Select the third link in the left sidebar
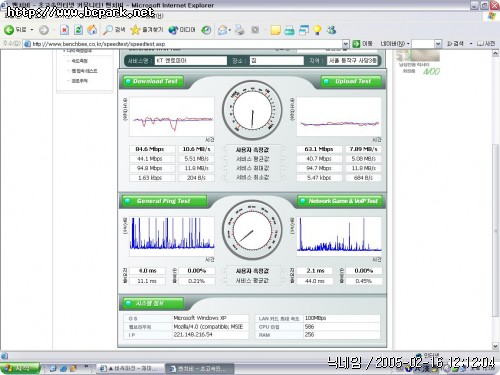This screenshot has height=375, width=500. [x=79, y=81]
